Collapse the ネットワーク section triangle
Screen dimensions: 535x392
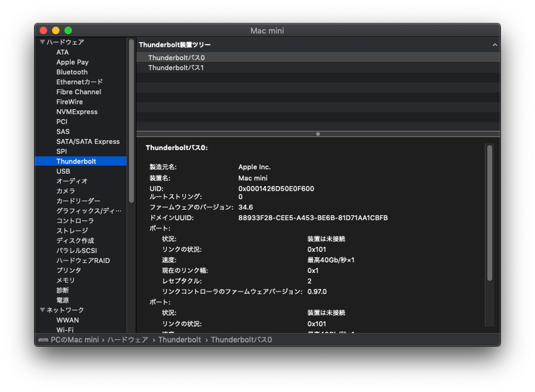43,310
